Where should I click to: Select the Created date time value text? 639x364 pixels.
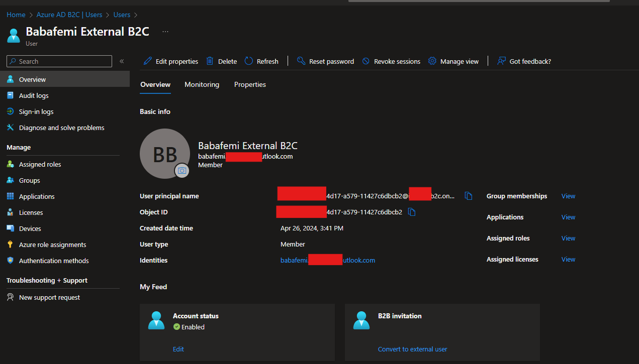312,228
